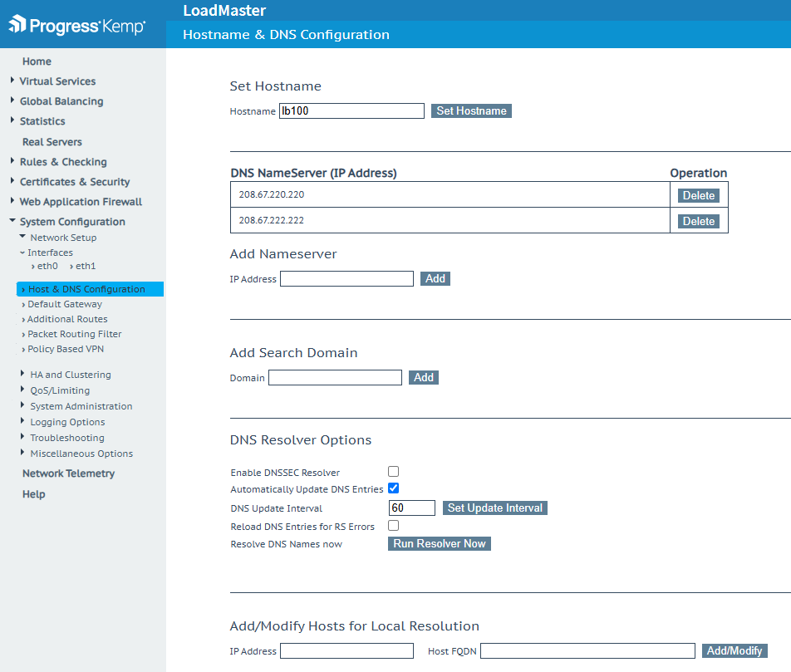
Task: Focus the Hostname input field
Action: coord(351,111)
